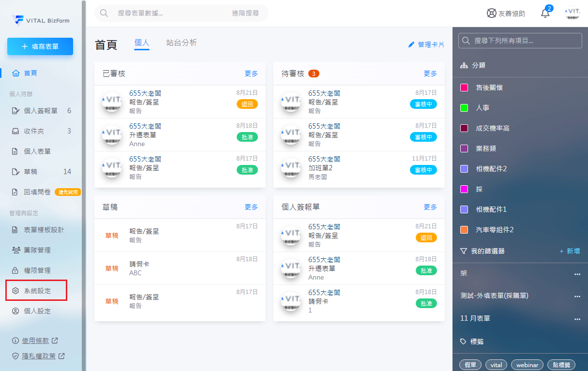Switch to the 站台分析 tab

pyautogui.click(x=181, y=43)
